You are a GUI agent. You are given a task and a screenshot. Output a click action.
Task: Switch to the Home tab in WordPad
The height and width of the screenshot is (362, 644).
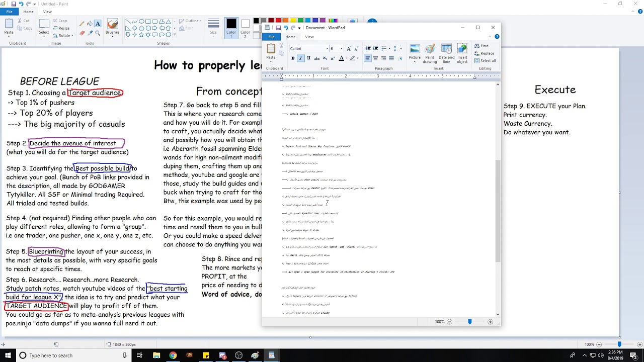point(290,37)
